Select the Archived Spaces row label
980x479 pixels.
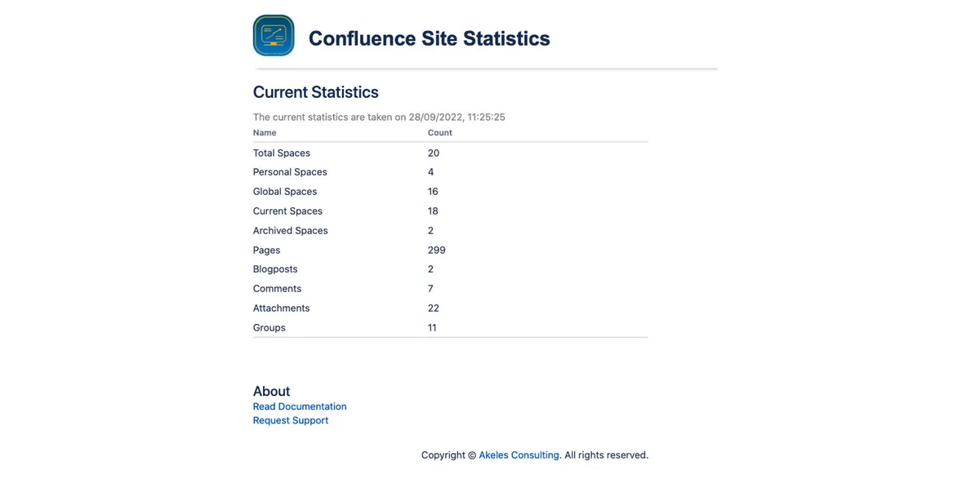coord(291,231)
